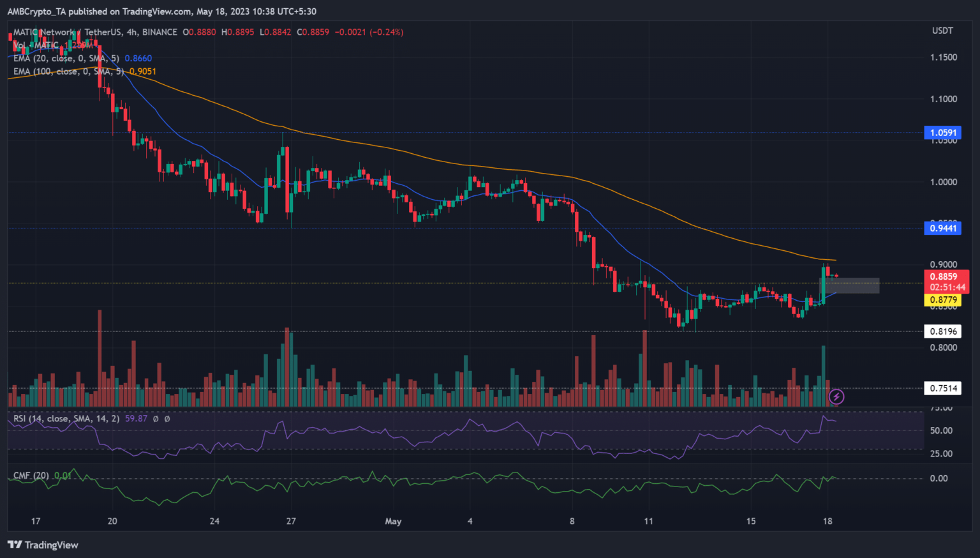
Task: Click the gray shaded rectangle zone near price
Action: (849, 285)
